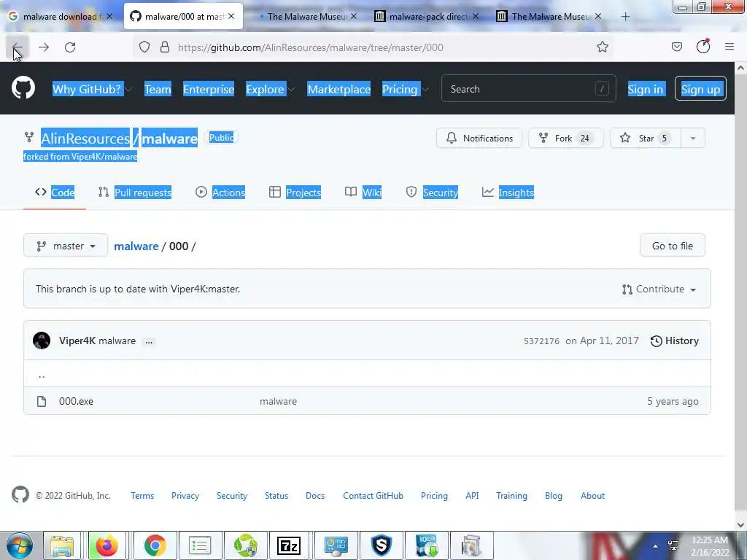This screenshot has width=747, height=560.
Task: Open Windows Start button
Action: point(20,545)
